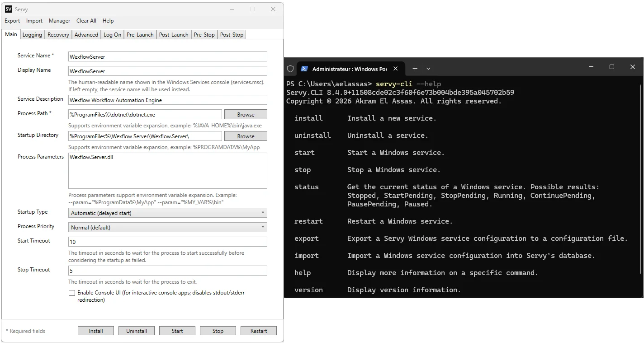
Task: Close the Administrateur PowerShell tab
Action: point(396,69)
